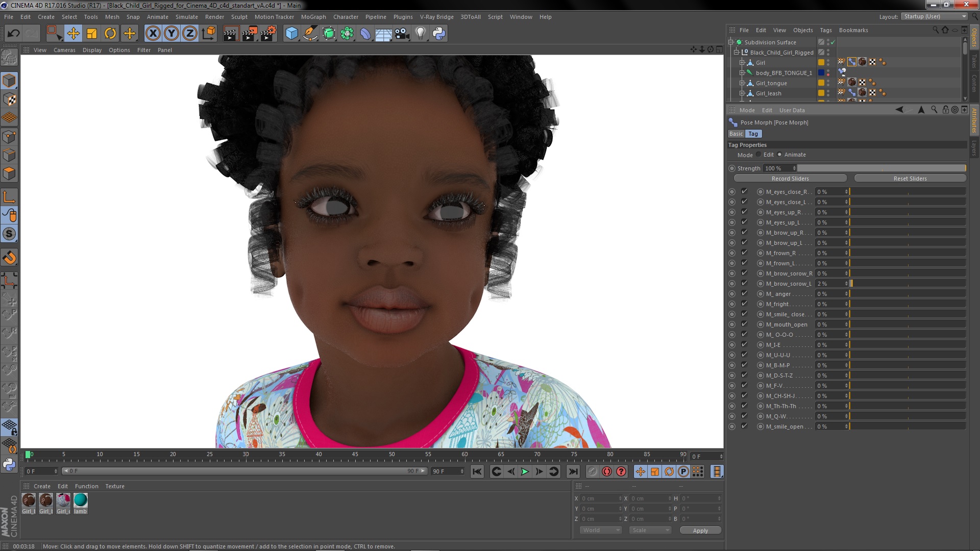Go to start of animation
The image size is (980, 551).
click(477, 472)
